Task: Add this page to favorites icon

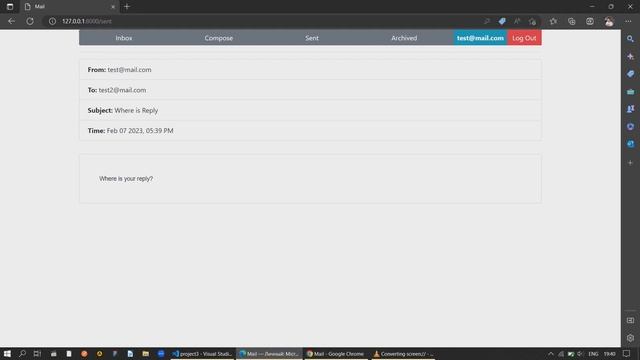Action: (x=532, y=21)
